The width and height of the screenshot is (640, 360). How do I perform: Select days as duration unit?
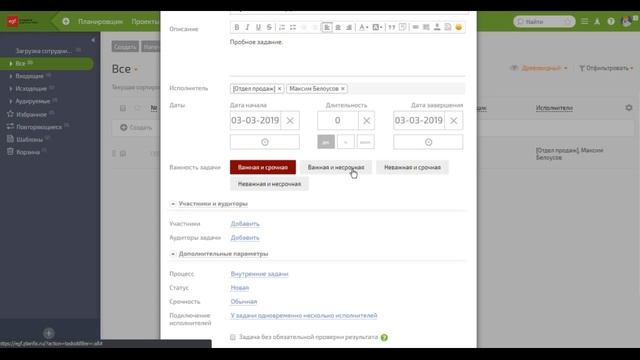326,142
